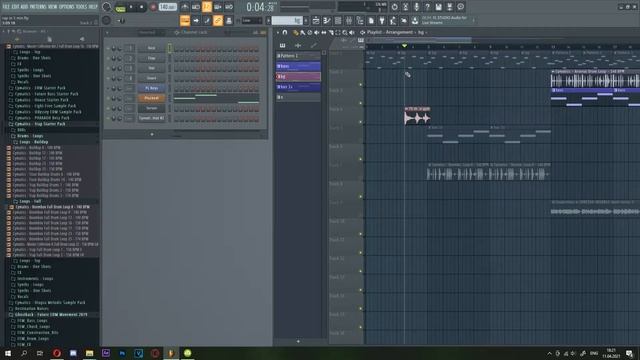
Task: Expand Cymatics - EDM Starter Pack folder
Action: pos(40,88)
